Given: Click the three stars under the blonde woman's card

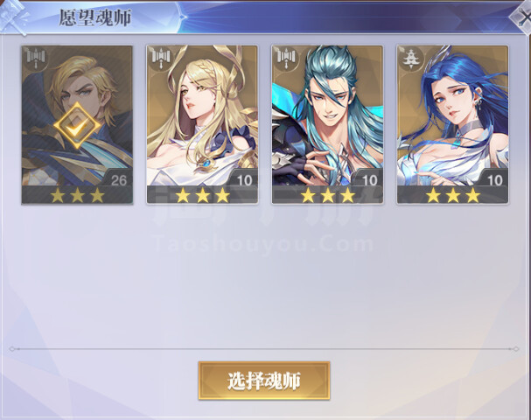Looking at the screenshot, I should pyautogui.click(x=202, y=195).
